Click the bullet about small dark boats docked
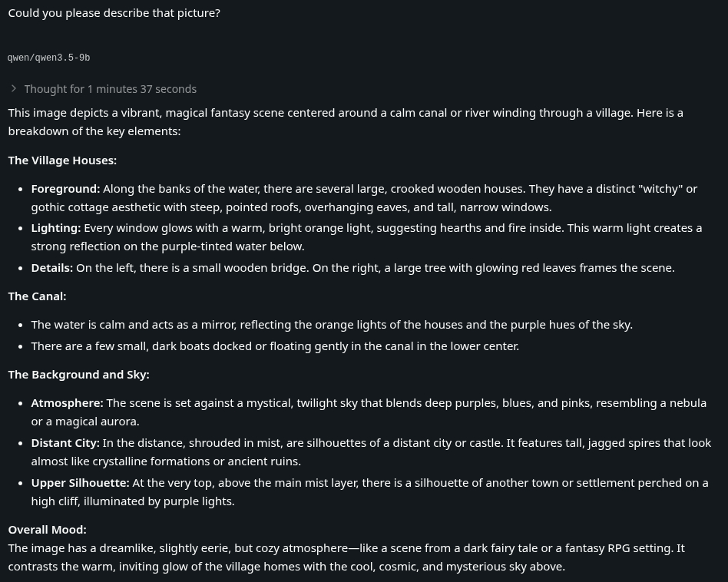Viewport: 728px width, 582px height. click(x=275, y=346)
